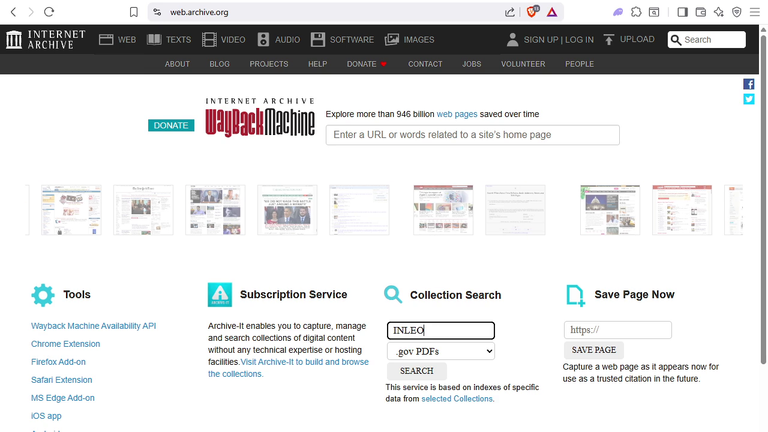Click the teal DONATE button
Image resolution: width=768 pixels, height=432 pixels.
[x=171, y=125]
